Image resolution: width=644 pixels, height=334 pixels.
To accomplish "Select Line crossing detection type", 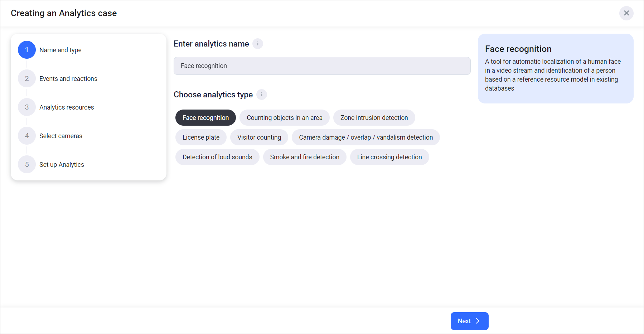I will pyautogui.click(x=389, y=157).
